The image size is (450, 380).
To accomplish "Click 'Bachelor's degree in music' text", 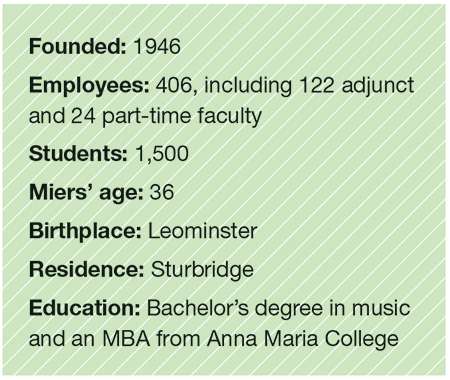I will tap(279, 308).
